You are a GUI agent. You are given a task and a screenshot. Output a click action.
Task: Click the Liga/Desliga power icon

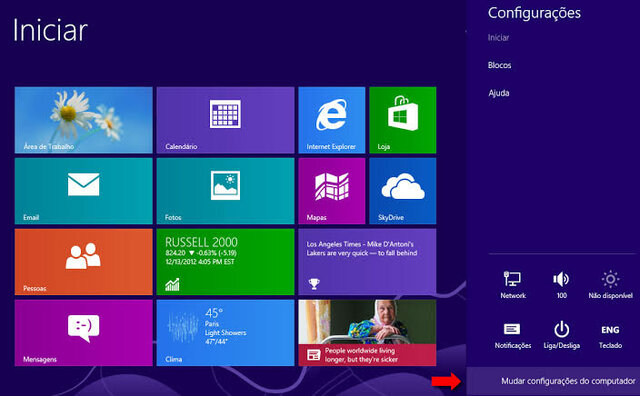pyautogui.click(x=562, y=336)
